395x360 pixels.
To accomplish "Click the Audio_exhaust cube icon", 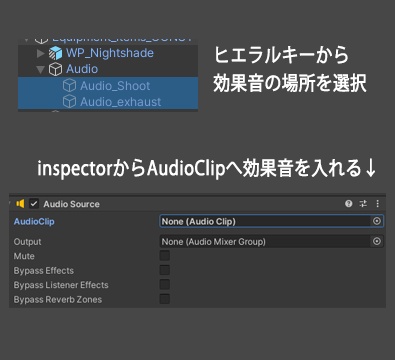I will [69, 101].
